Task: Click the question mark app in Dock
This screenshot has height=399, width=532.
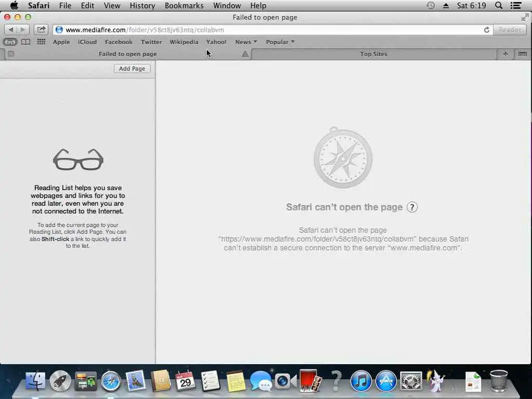Action: (x=336, y=381)
